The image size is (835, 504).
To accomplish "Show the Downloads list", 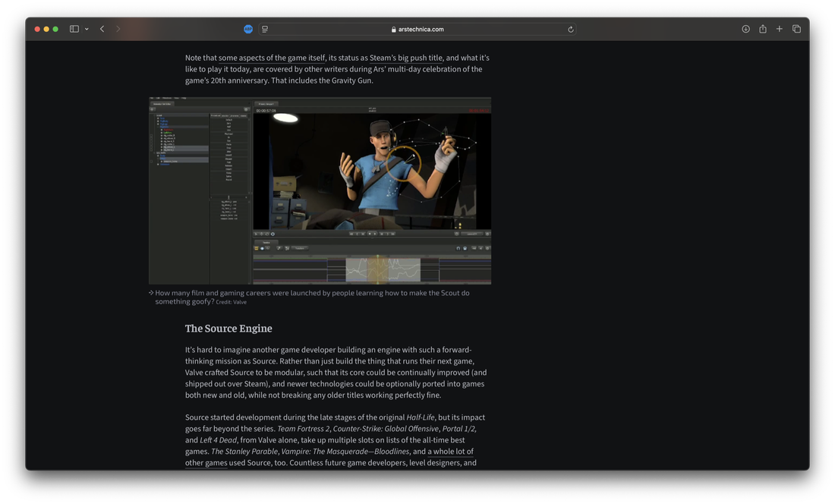I will click(x=745, y=30).
